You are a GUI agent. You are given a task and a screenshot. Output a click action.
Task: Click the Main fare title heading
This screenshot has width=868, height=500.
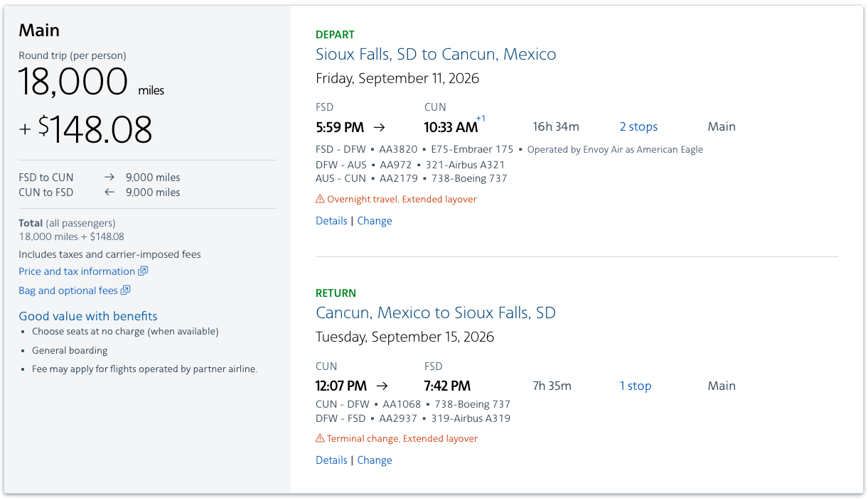click(39, 31)
